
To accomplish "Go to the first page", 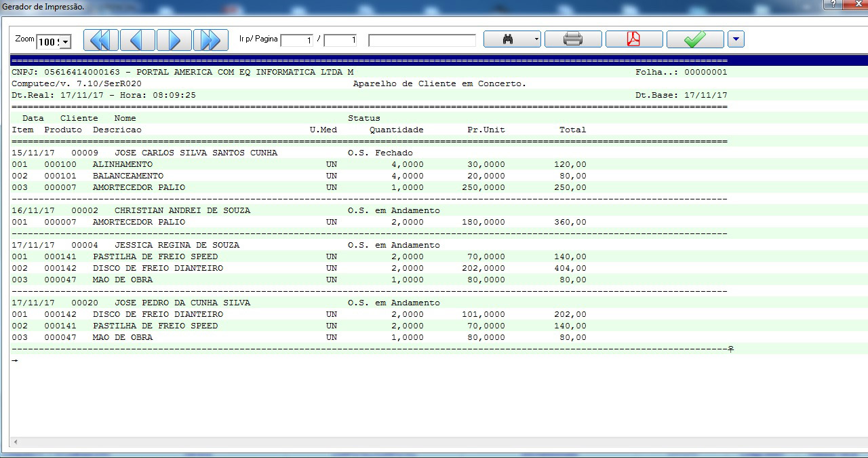I will [x=100, y=40].
